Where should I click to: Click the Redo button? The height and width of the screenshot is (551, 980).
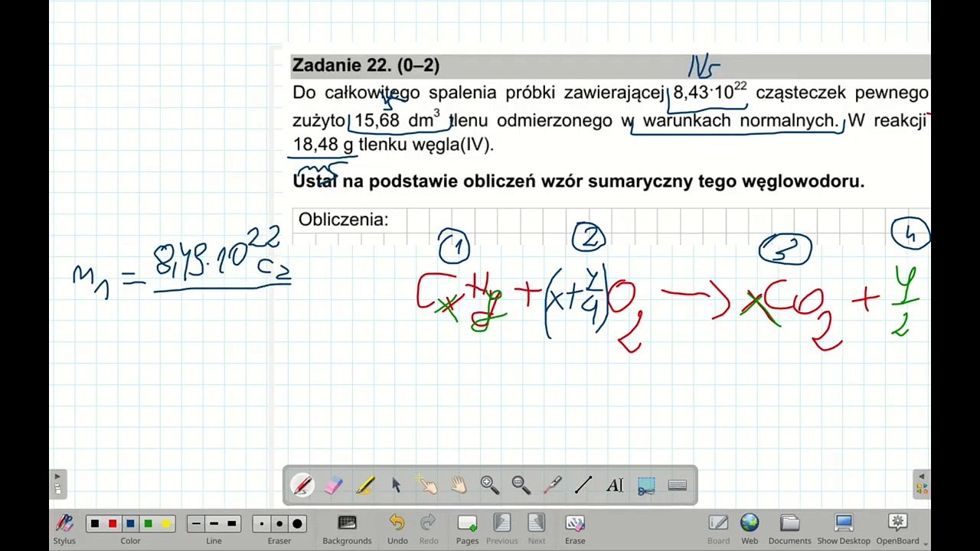[429, 528]
